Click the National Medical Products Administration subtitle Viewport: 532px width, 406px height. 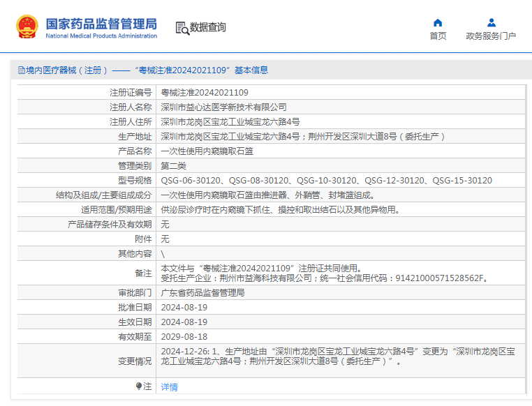tap(101, 36)
